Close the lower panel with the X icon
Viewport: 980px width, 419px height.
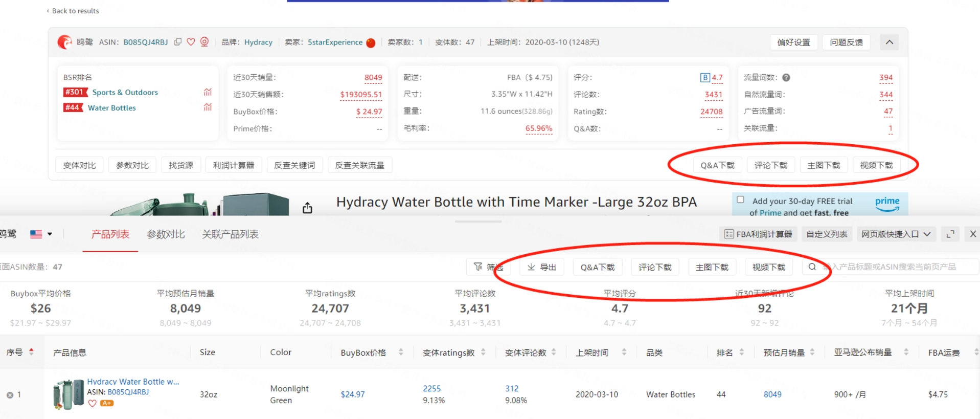tap(973, 234)
